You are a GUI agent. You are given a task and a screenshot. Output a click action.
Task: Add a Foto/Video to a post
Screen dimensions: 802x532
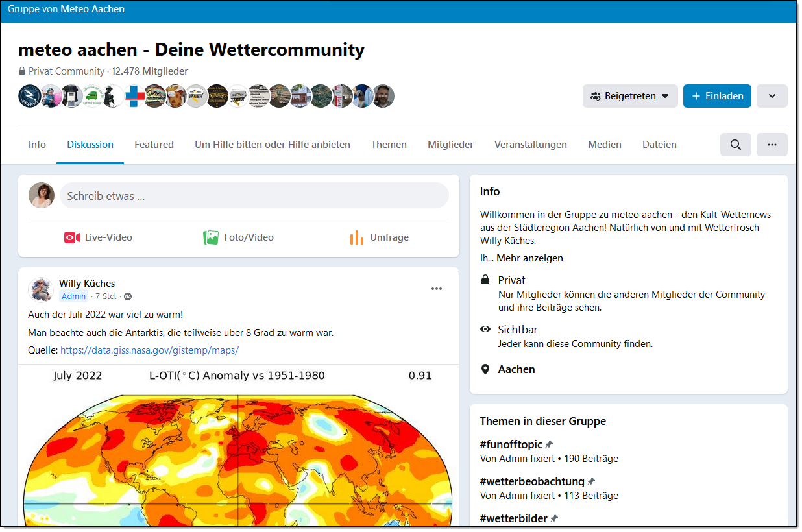click(239, 237)
